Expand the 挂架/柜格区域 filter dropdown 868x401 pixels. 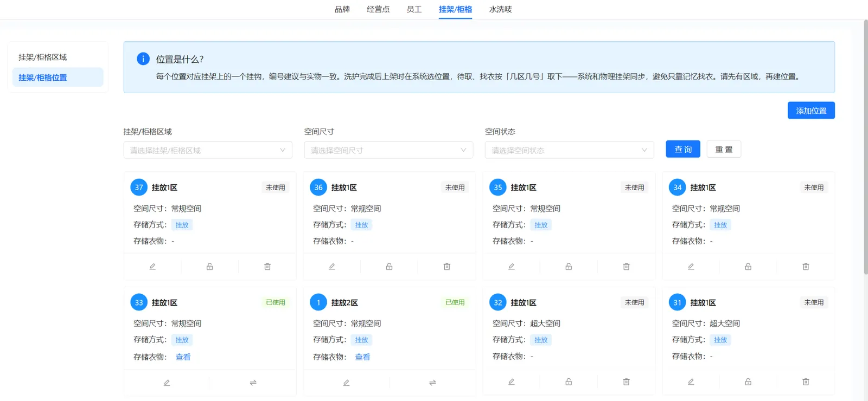point(208,150)
